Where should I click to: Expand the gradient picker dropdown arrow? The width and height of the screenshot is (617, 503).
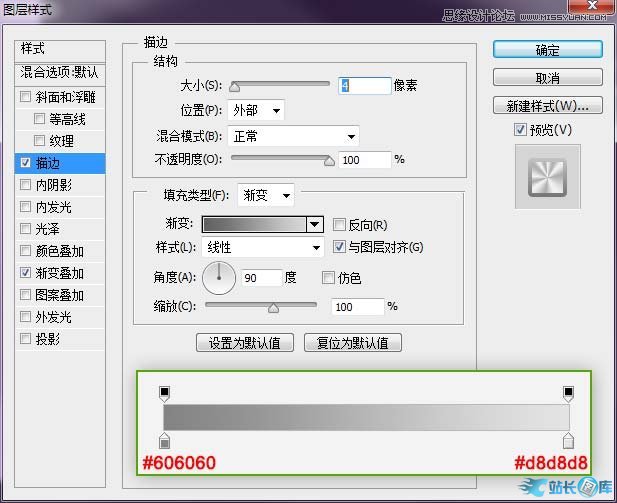coord(315,225)
